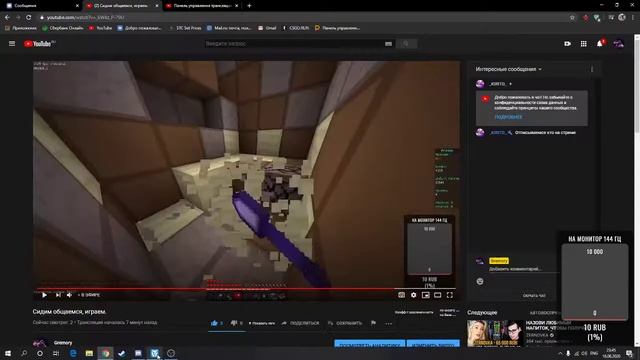The width and height of the screenshot is (640, 360).
Task: Click the YouTube search box
Action: [294, 44]
